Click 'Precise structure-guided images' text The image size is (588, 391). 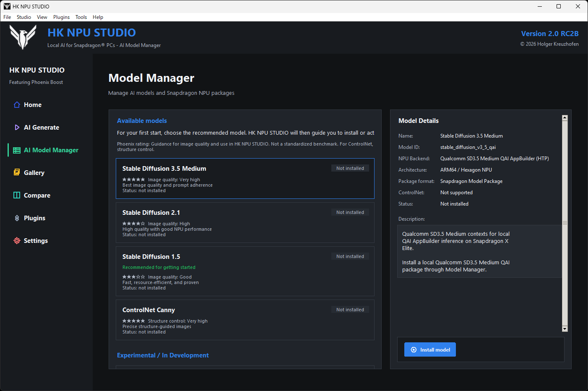pos(157,326)
